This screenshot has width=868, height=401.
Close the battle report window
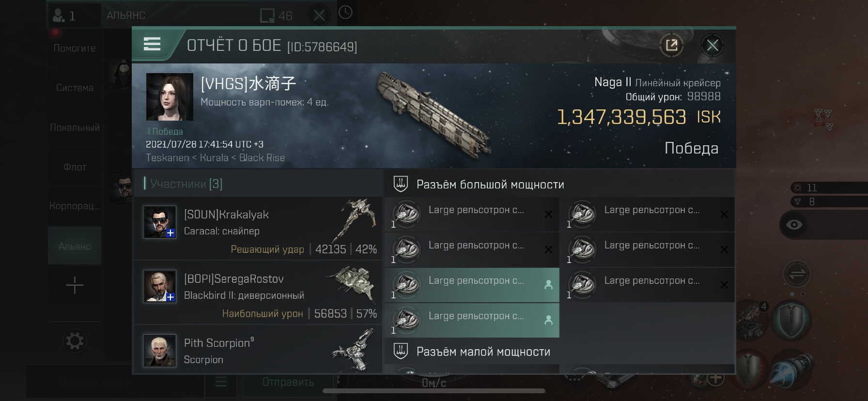[712, 46]
